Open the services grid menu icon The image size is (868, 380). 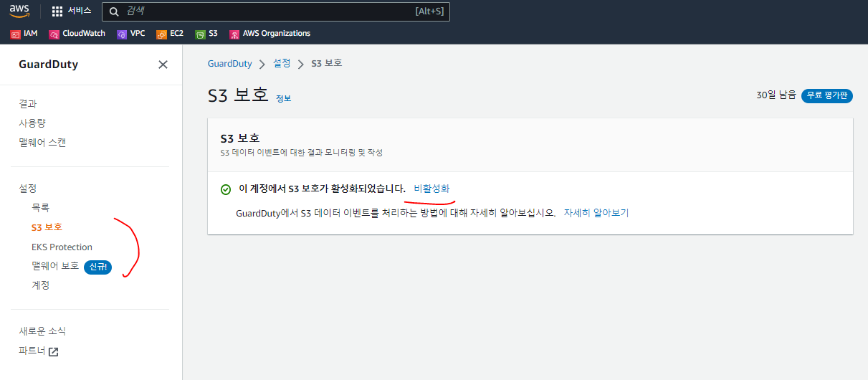point(57,11)
